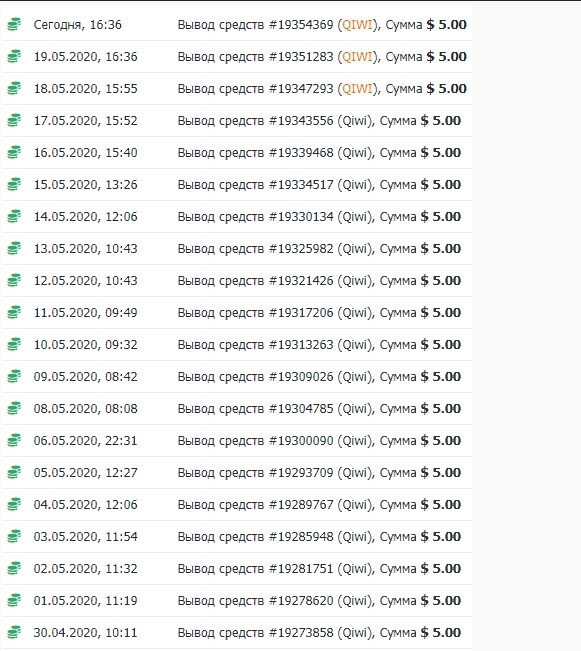Screen dimensions: 581x651
Task: Select the date text 'Сегодня, 16:36'
Action: 78,25
